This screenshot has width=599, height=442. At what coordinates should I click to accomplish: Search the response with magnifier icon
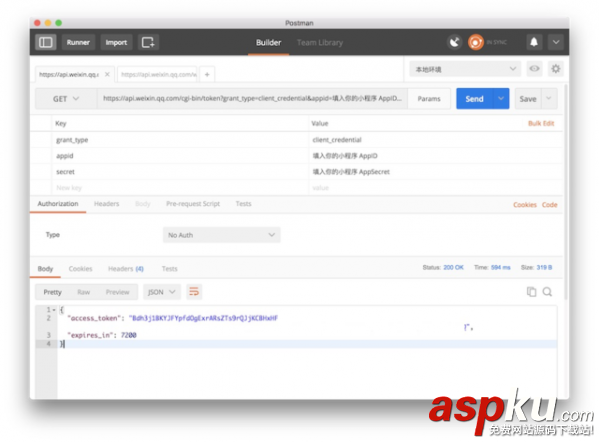coord(547,292)
